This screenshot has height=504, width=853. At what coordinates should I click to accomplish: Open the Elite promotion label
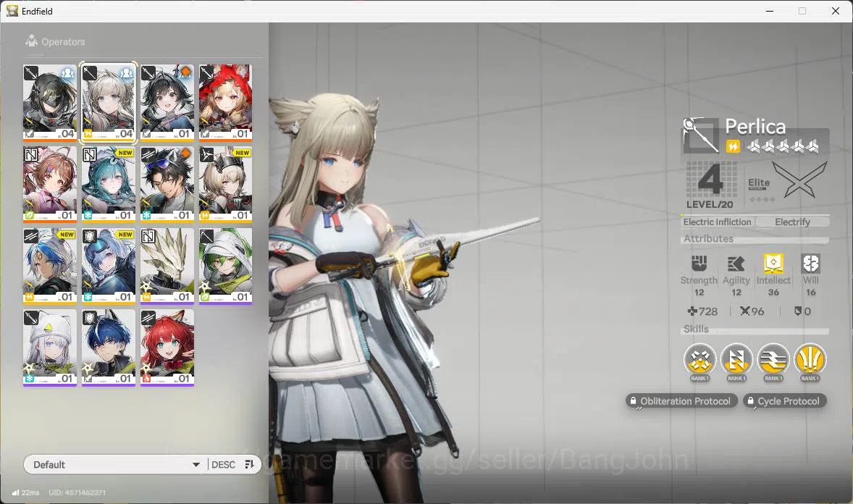click(759, 183)
